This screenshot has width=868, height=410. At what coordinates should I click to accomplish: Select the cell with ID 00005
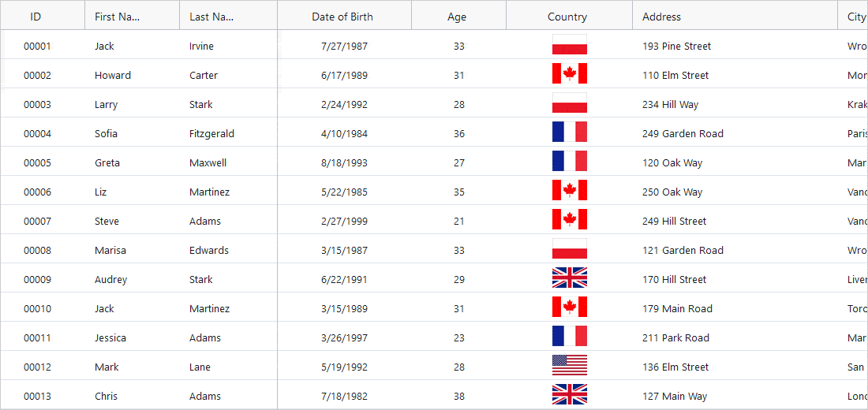pos(37,162)
